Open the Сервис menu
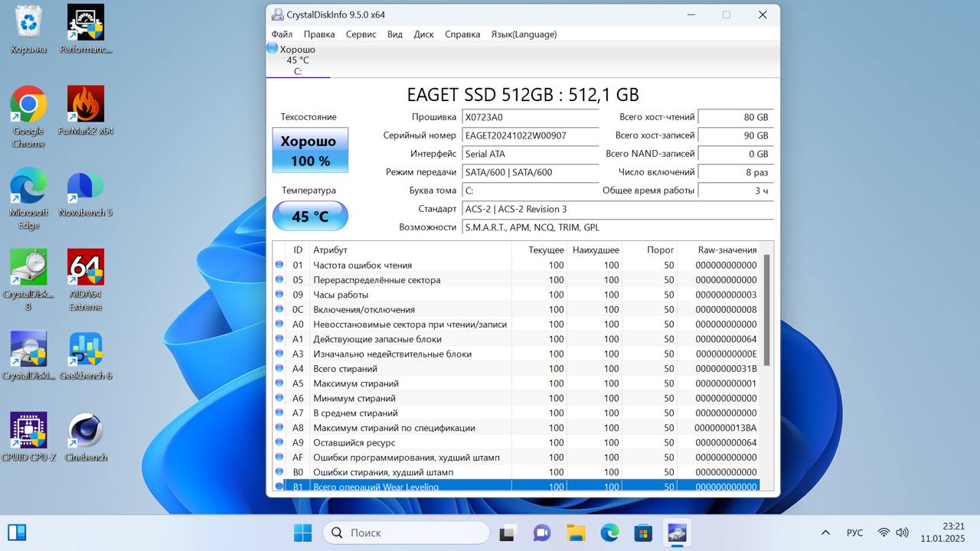Viewport: 980px width, 551px height. (361, 34)
